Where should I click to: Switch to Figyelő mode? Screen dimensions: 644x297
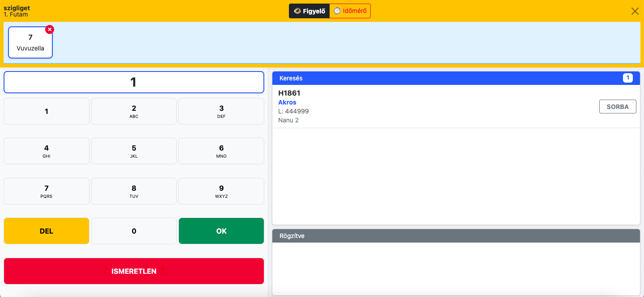[309, 11]
